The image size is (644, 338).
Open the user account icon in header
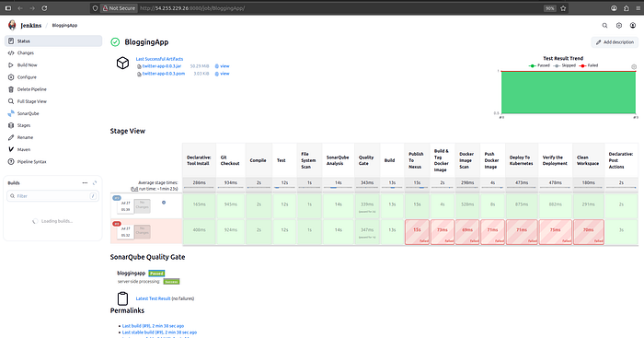click(633, 26)
